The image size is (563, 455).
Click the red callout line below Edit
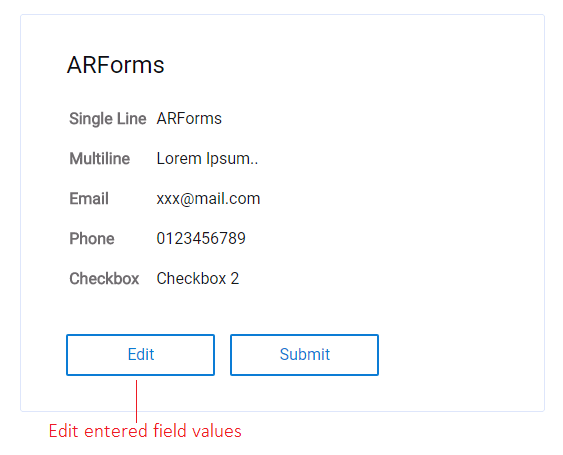tap(136, 401)
